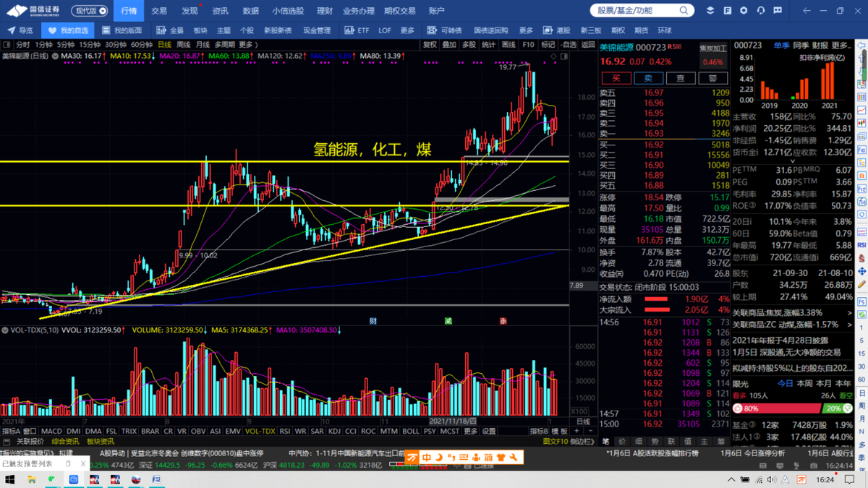Click the search magnifier icon
Image resolution: width=868 pixels, height=488 pixels.
683,11
